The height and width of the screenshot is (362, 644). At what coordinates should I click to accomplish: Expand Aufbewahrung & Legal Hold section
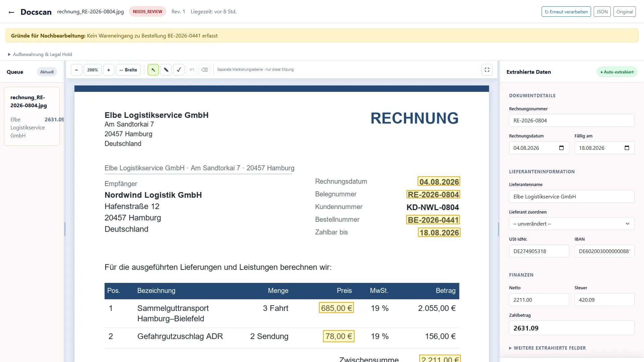click(x=40, y=54)
